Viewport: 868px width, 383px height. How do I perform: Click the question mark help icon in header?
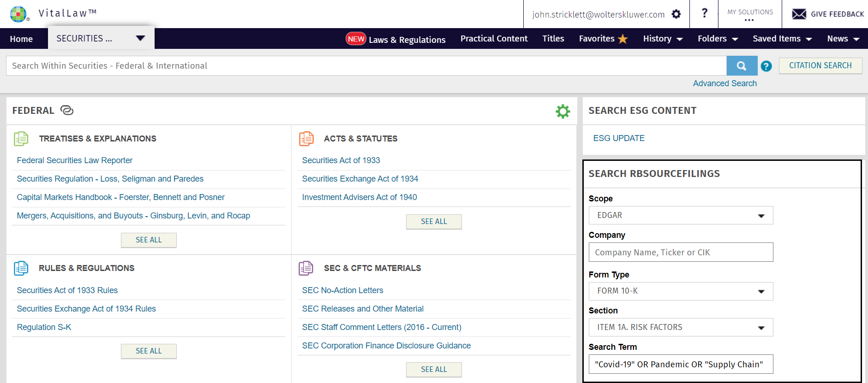[704, 13]
